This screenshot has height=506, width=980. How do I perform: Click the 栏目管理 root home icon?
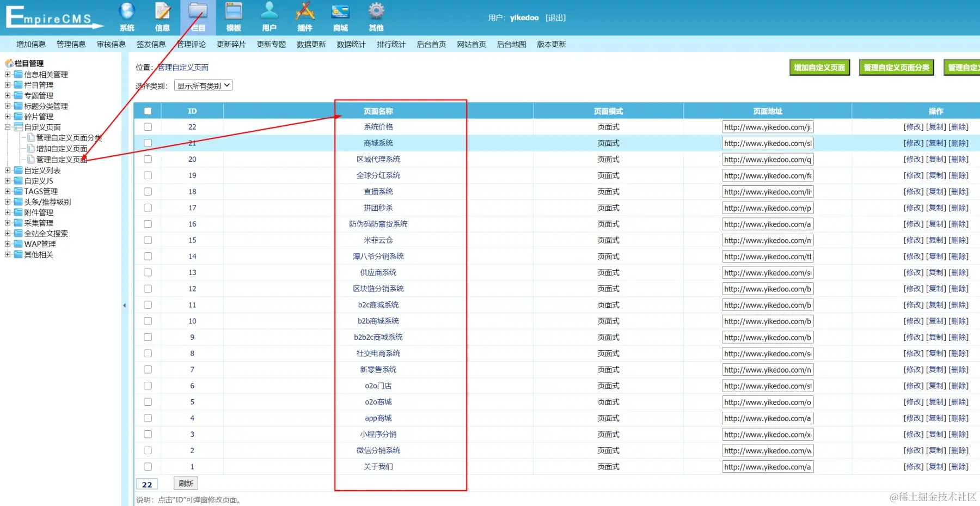pyautogui.click(x=9, y=63)
